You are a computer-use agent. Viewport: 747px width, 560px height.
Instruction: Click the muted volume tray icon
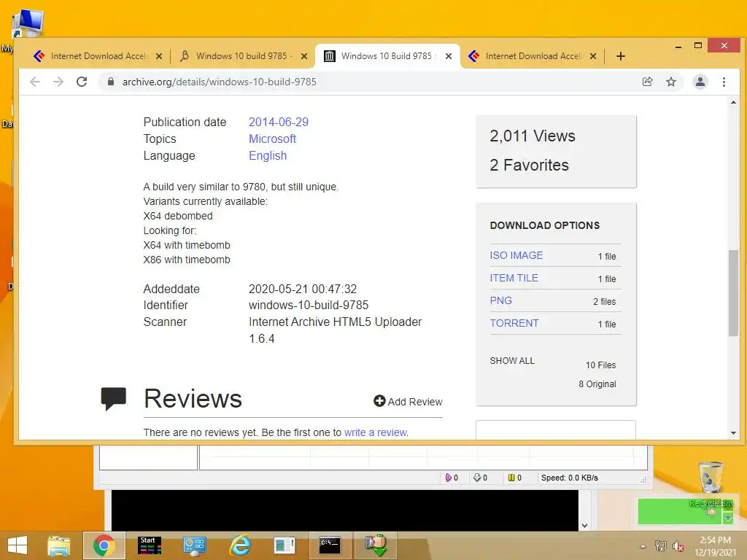pyautogui.click(x=678, y=546)
